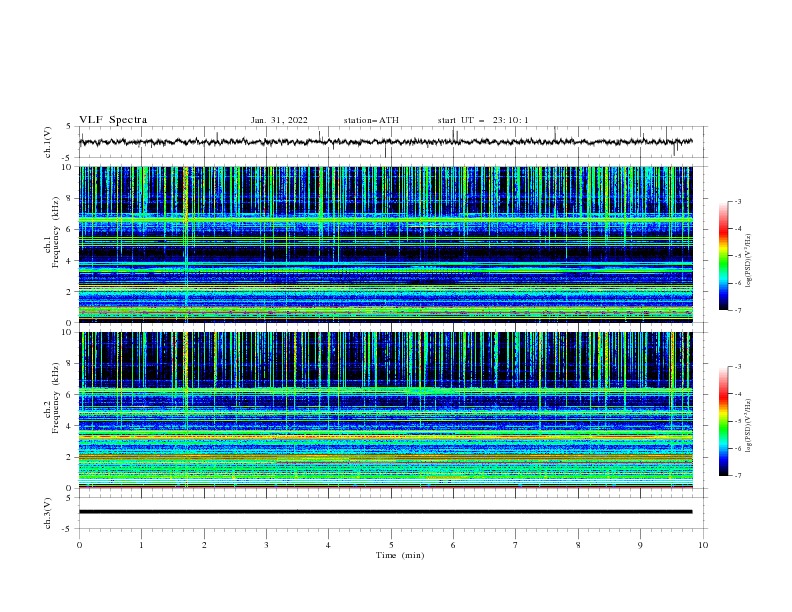Image resolution: width=792 pixels, height=612 pixels.
Task: Click the "6" tick on the time axis
Action: [453, 545]
